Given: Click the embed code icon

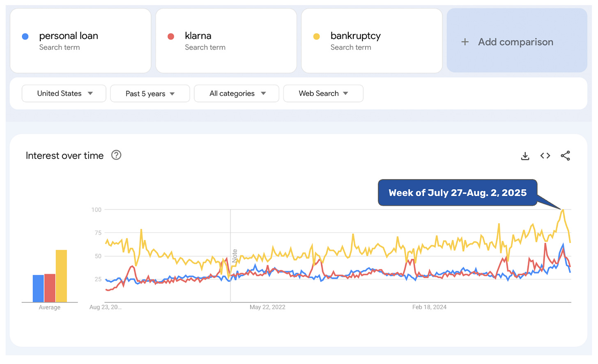Looking at the screenshot, I should 545,156.
